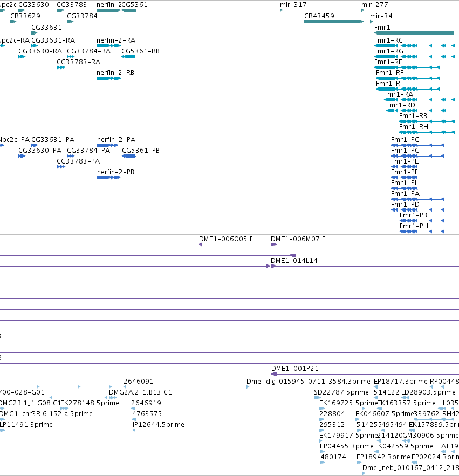Click the EP04455.3prime feature label
459x476 pixels.
click(347, 446)
